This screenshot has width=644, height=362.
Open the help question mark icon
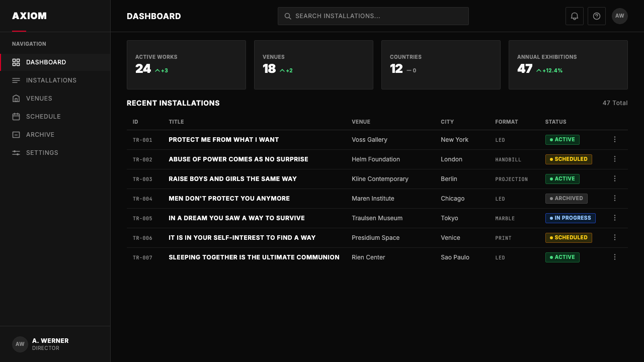click(x=597, y=16)
